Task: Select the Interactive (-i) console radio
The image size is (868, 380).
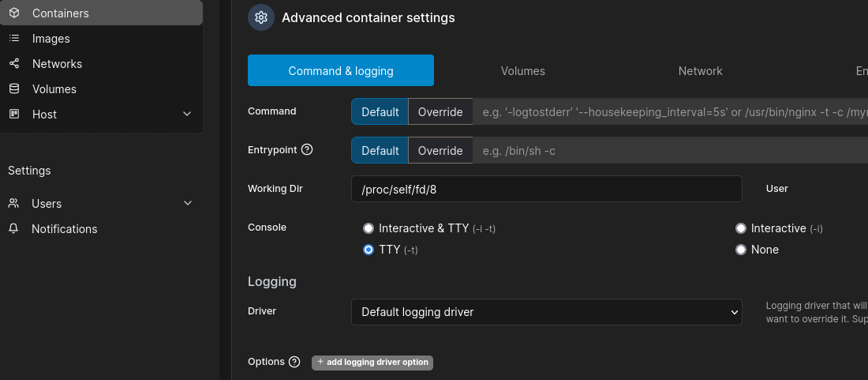Action: tap(740, 228)
